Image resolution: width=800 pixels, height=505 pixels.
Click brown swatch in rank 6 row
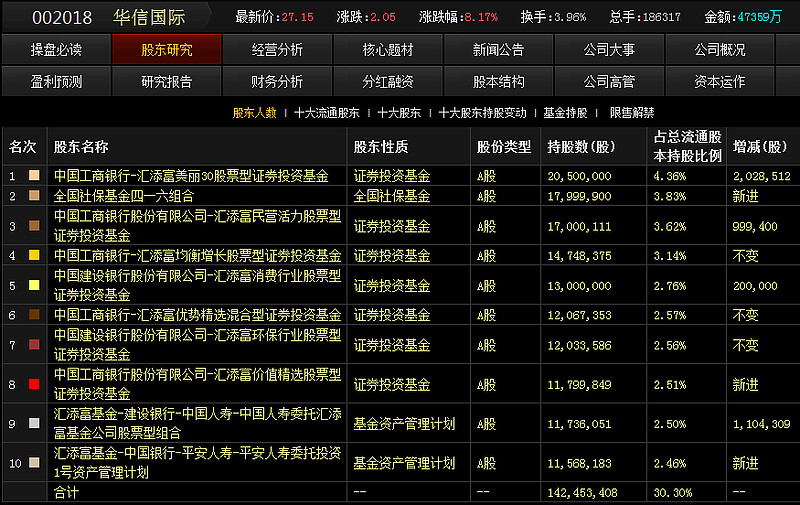click(x=34, y=315)
